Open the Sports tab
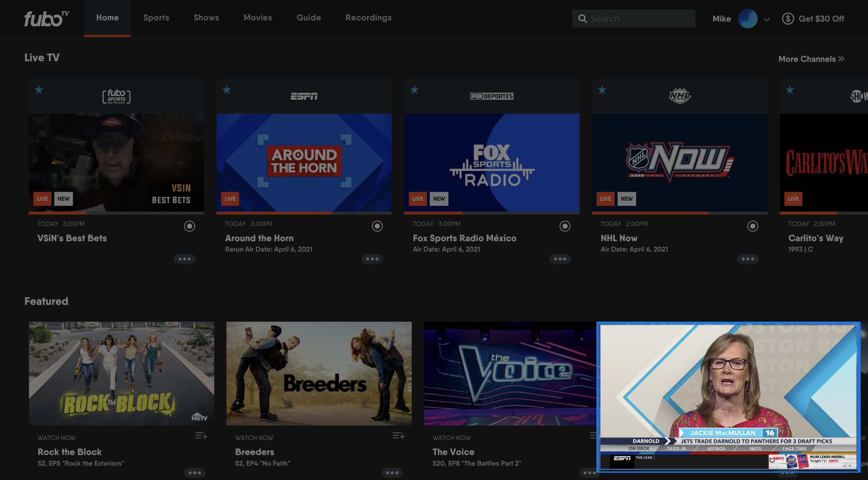The width and height of the screenshot is (868, 480). tap(156, 18)
